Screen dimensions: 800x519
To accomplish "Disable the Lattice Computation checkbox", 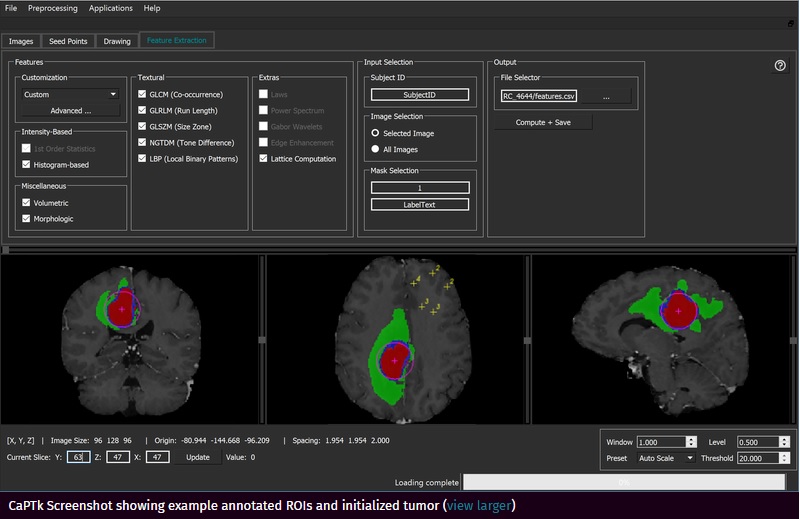I will (264, 158).
